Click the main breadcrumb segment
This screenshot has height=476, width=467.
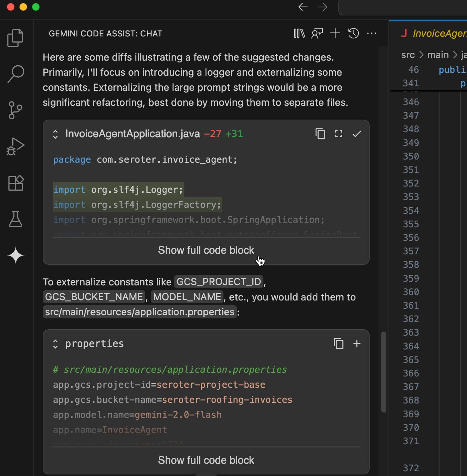pyautogui.click(x=438, y=55)
